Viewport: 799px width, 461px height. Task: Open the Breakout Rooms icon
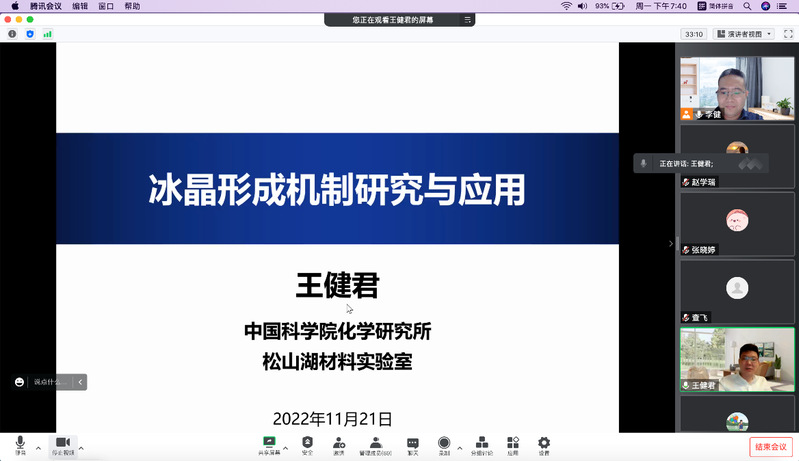pyautogui.click(x=482, y=443)
